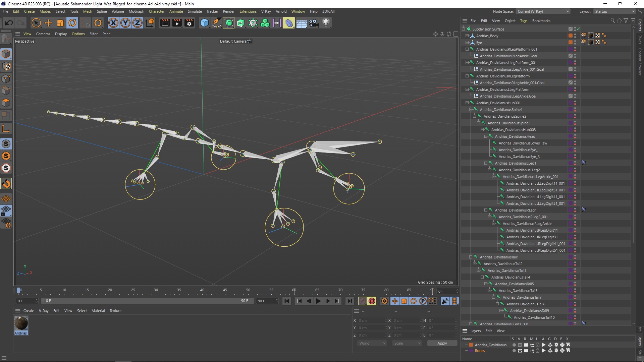Open the MoGraph menu
The height and width of the screenshot is (362, 644).
[x=136, y=11]
